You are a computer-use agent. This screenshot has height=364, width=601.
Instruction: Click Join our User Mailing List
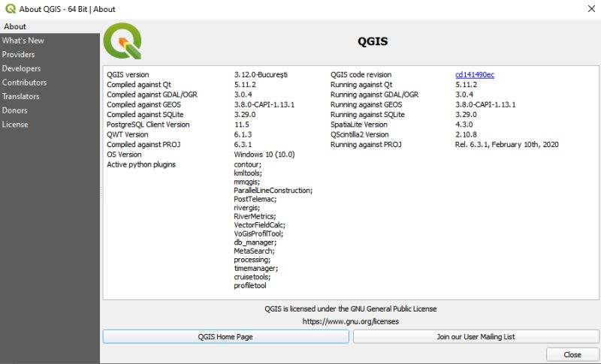click(x=476, y=337)
